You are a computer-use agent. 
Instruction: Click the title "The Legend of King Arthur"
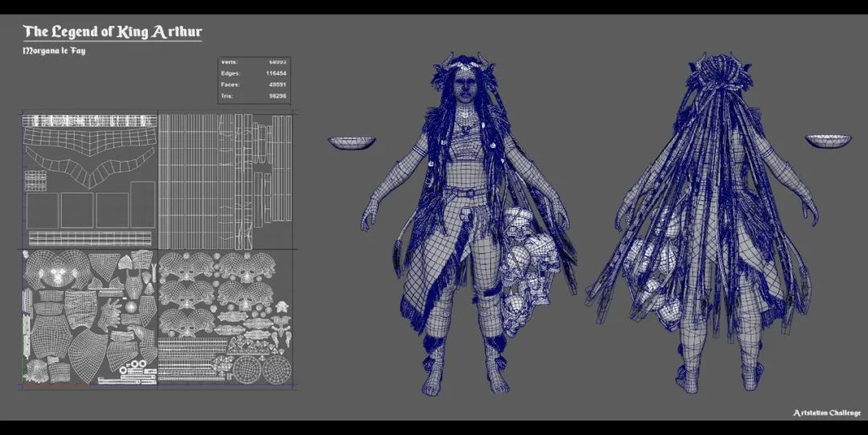[113, 32]
